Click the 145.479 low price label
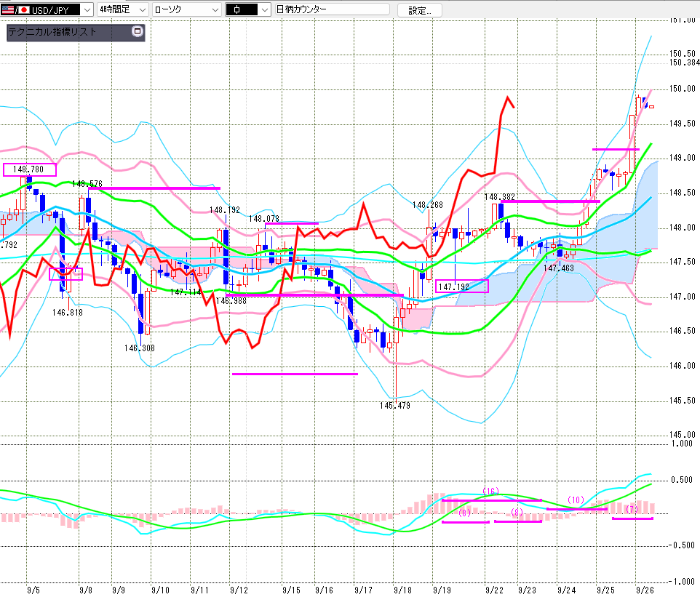 click(394, 405)
